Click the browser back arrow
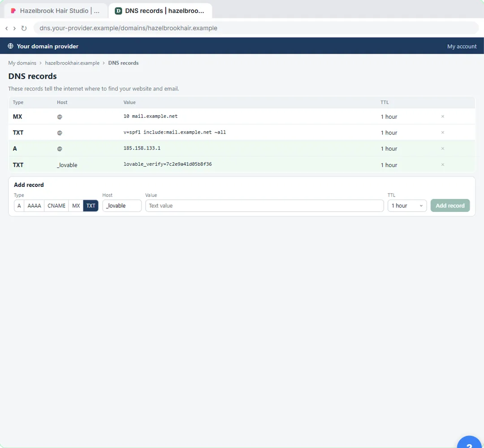Viewport: 484px width, 448px height. tap(6, 28)
